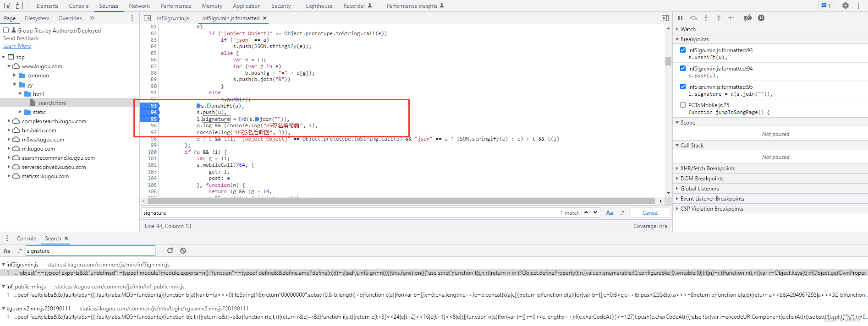Refresh the drawer search results

pyautogui.click(x=170, y=250)
